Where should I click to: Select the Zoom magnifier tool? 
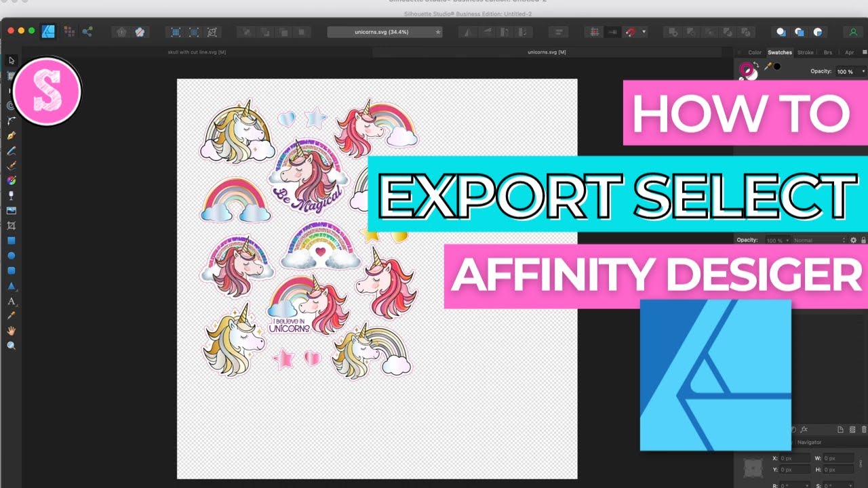pyautogui.click(x=12, y=346)
